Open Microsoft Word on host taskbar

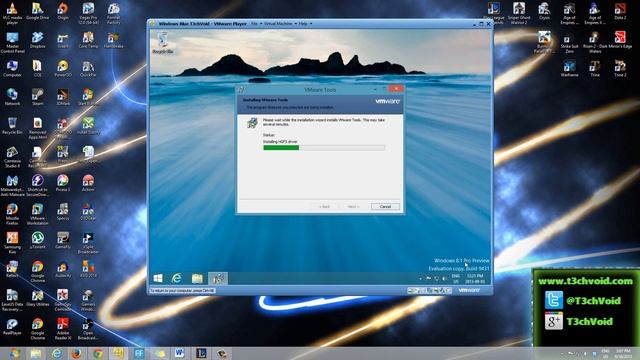[x=179, y=353]
